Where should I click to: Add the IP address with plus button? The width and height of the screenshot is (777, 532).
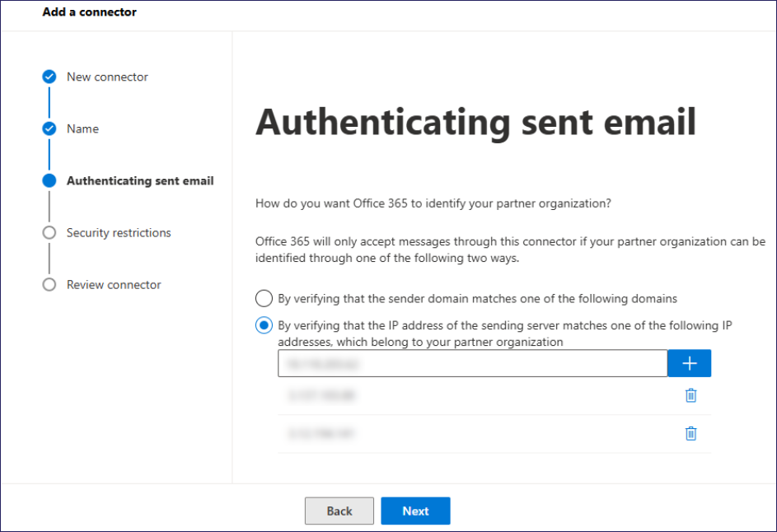(689, 363)
